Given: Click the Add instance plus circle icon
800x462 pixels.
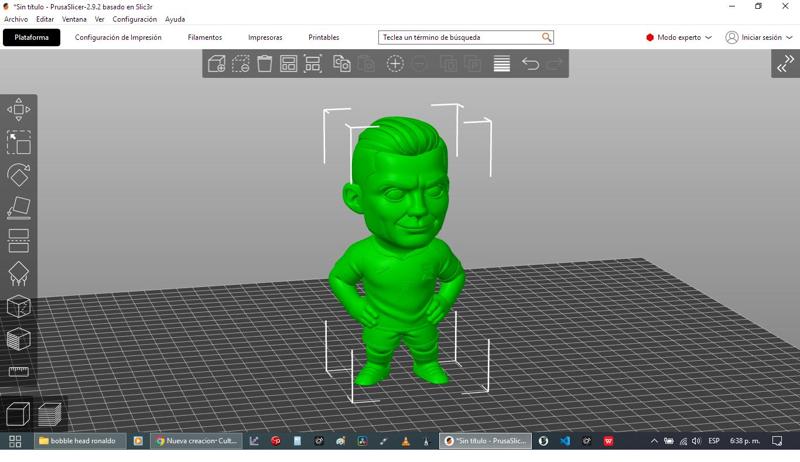Looking at the screenshot, I should pyautogui.click(x=395, y=64).
